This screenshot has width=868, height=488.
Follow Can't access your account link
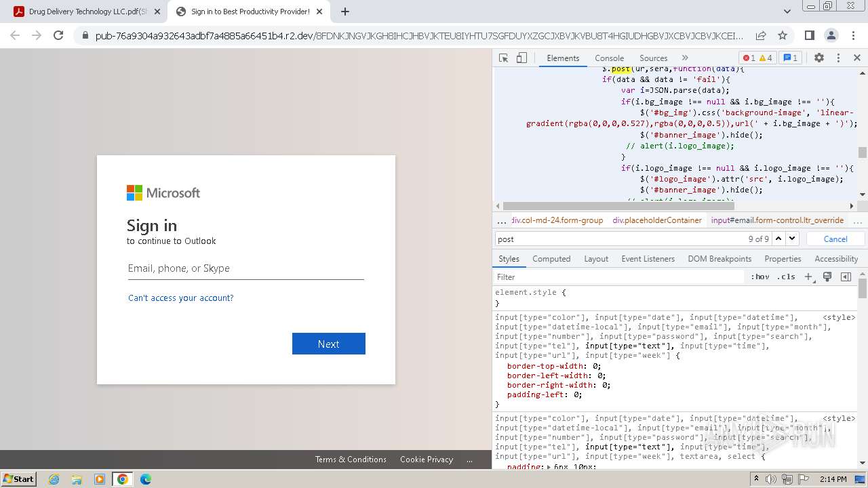pyautogui.click(x=180, y=298)
